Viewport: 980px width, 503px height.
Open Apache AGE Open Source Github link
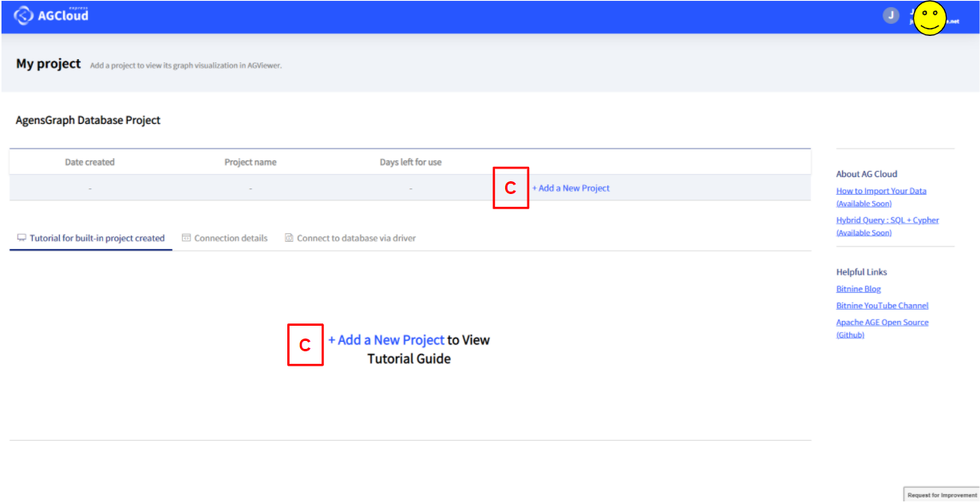coord(882,328)
